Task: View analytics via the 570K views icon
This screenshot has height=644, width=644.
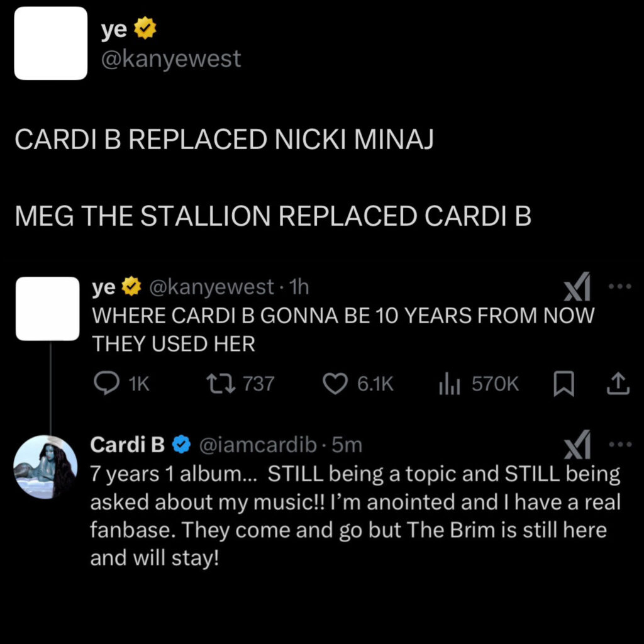Action: 449,384
